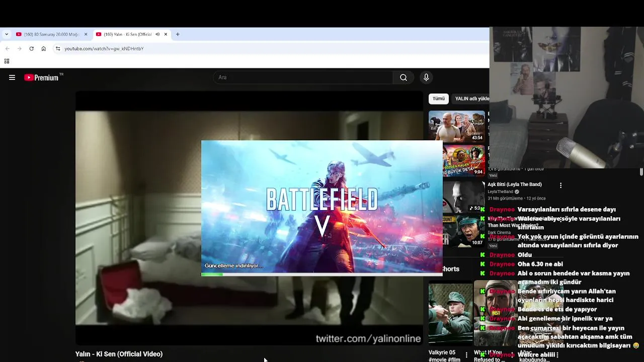This screenshot has width=644, height=362.
Task: Open the apps grid in bookmarks bar
Action: coord(7,61)
